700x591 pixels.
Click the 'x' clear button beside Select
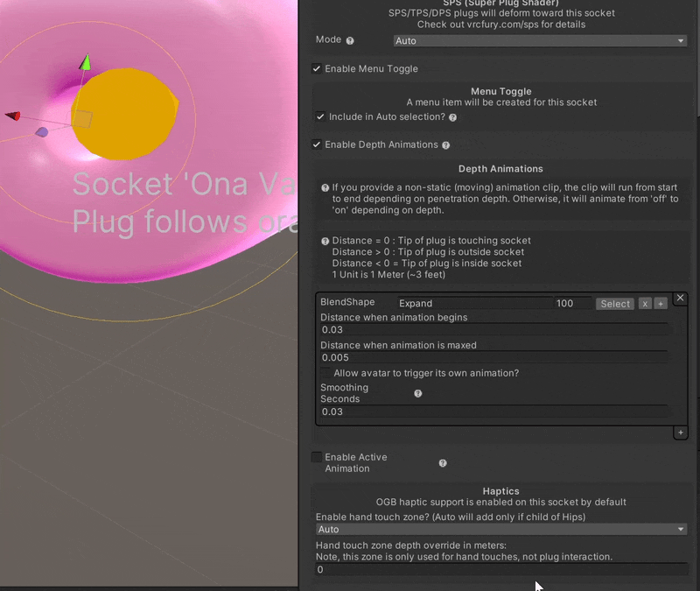point(644,304)
